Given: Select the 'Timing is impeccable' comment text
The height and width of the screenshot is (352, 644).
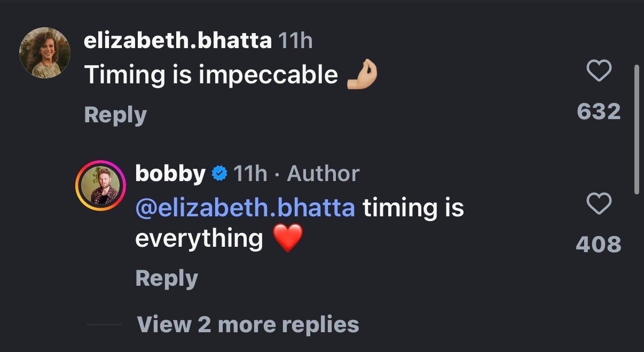Looking at the screenshot, I should click(x=211, y=75).
